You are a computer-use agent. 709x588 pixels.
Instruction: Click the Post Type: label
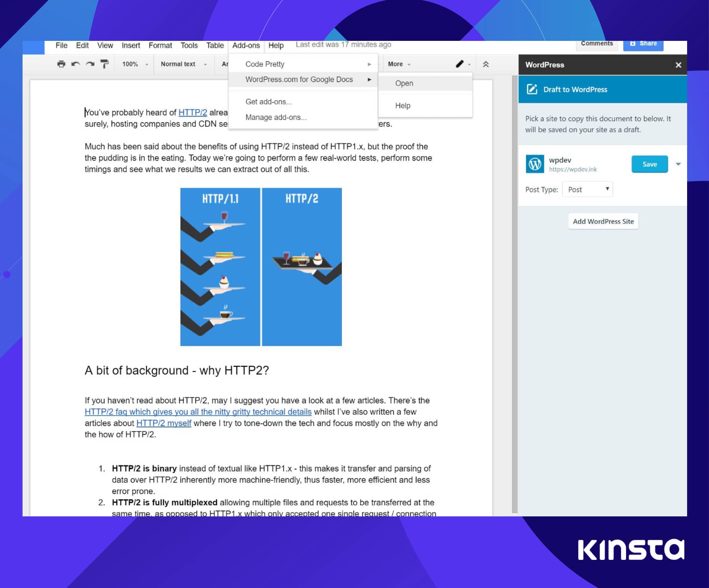point(541,190)
